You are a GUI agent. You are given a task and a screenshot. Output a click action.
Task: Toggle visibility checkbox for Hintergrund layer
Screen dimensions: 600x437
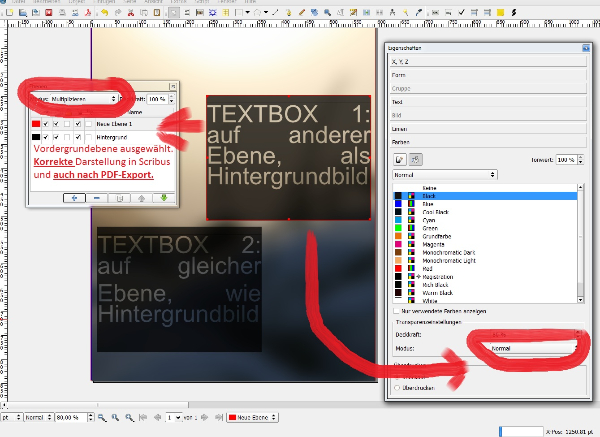[x=45, y=136]
